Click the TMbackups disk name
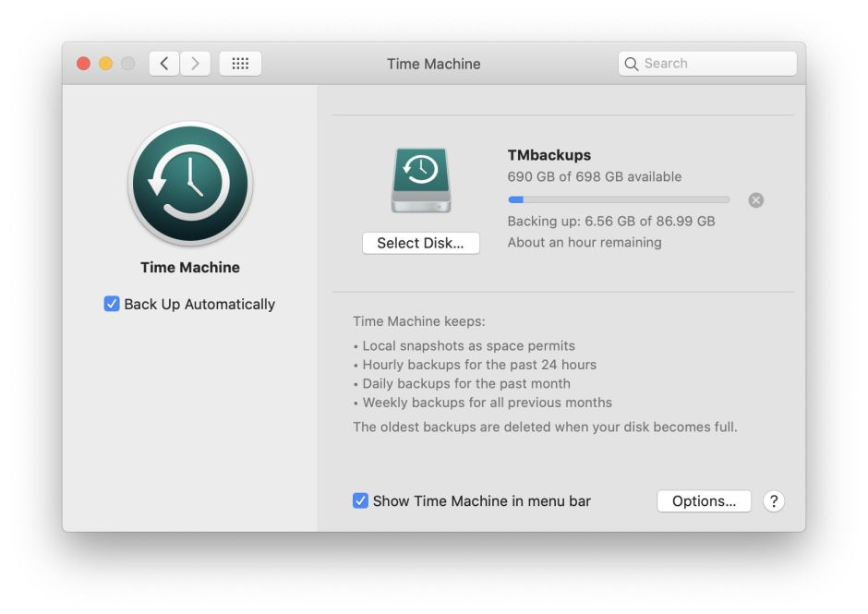The width and height of the screenshot is (868, 614). pyautogui.click(x=549, y=155)
